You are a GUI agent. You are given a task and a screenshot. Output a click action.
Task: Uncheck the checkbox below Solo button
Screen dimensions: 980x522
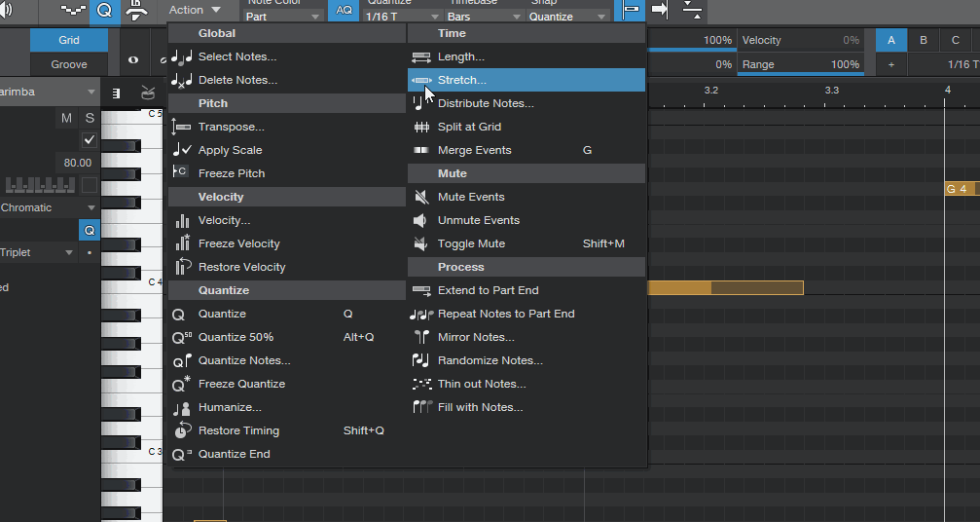[90, 140]
